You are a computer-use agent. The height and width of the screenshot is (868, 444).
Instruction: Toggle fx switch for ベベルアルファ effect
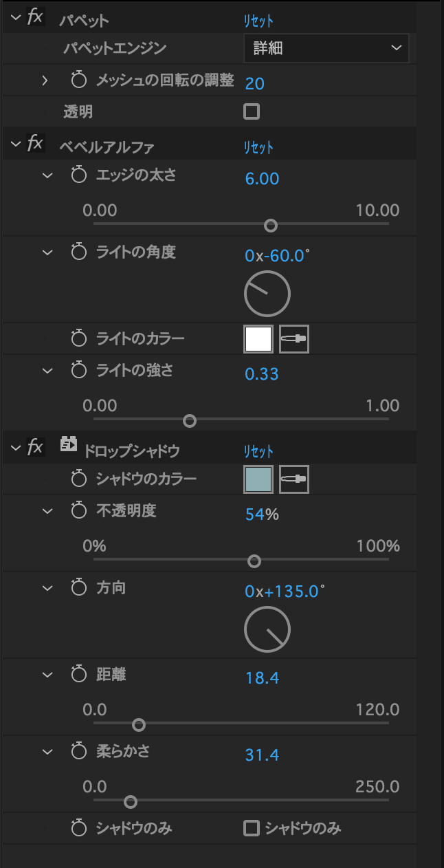point(35,144)
